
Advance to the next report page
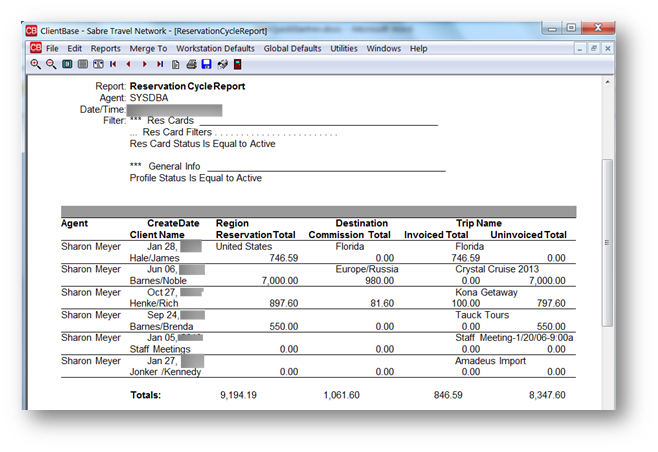pos(144,64)
